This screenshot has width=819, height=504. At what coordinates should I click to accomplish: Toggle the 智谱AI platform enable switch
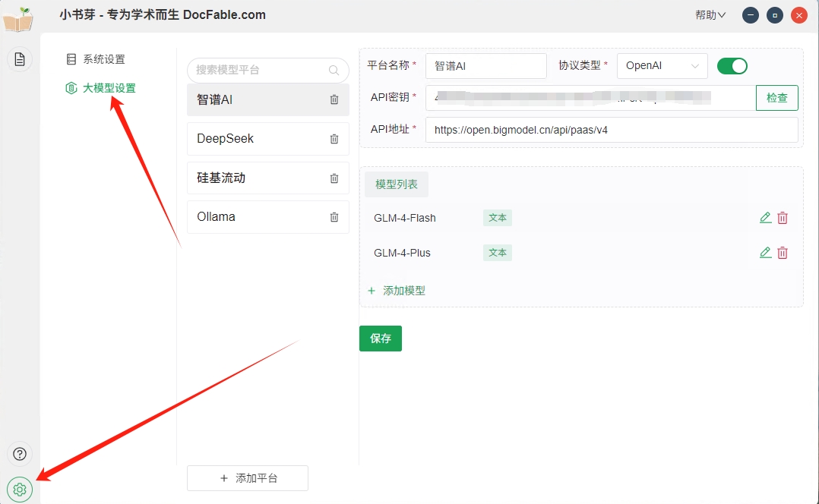[x=732, y=66]
